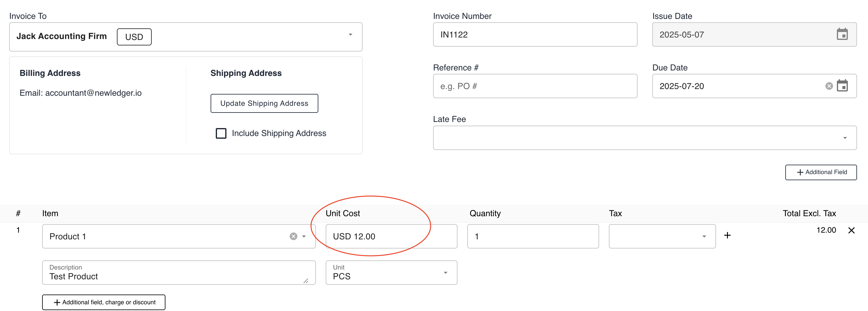
Task: Click the Billing Address heading
Action: pyautogui.click(x=50, y=73)
